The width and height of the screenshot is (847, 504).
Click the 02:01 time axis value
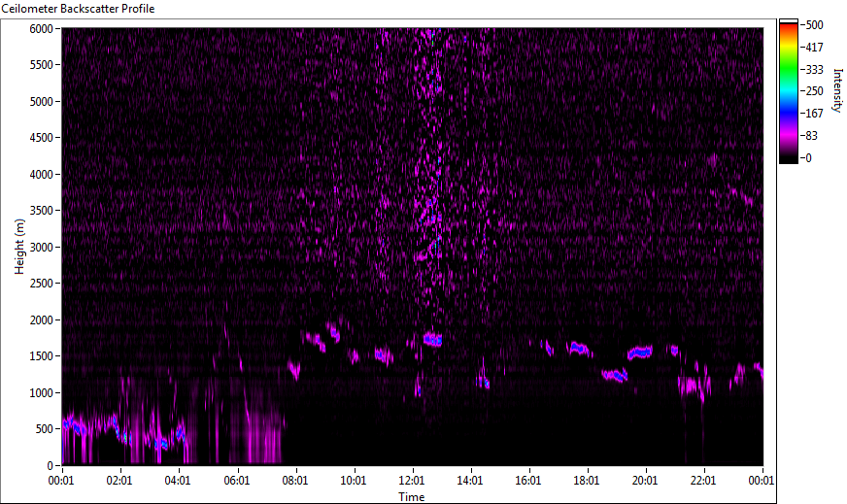[x=119, y=481]
